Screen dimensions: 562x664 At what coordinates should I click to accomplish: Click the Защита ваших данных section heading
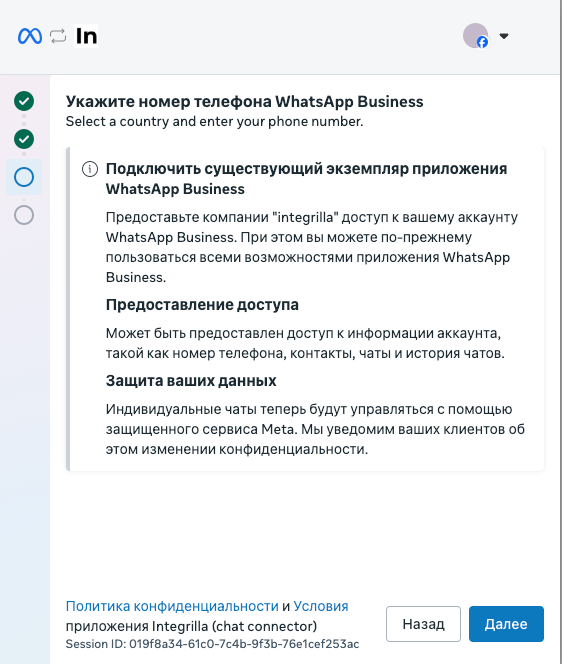[x=191, y=381]
